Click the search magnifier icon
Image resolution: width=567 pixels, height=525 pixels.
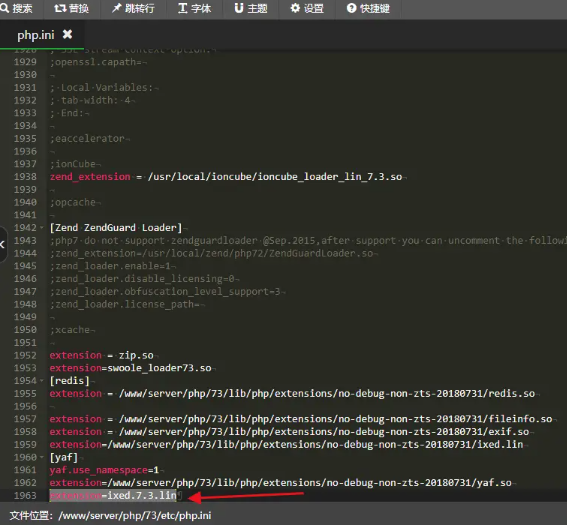coord(5,8)
